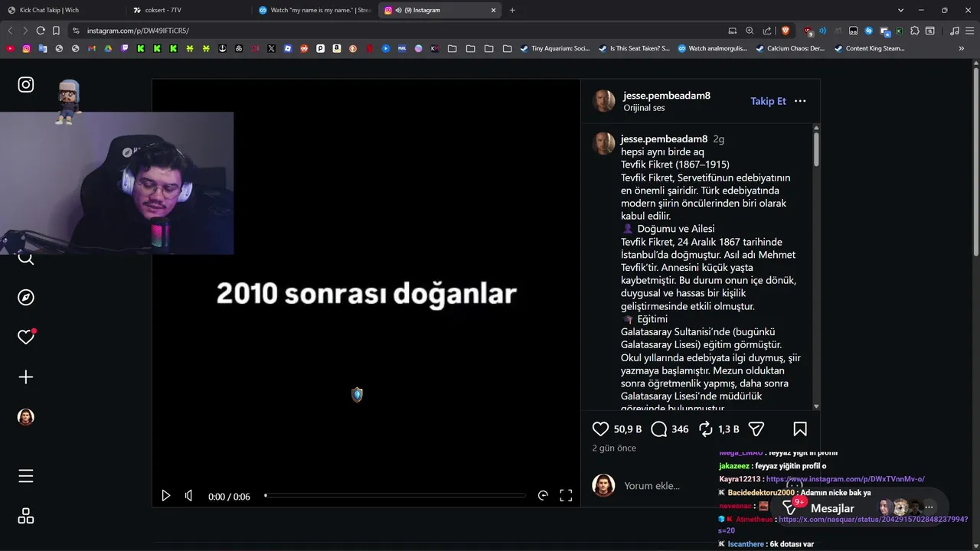The width and height of the screenshot is (980, 551).
Task: Toggle the video loop button
Action: point(543,496)
